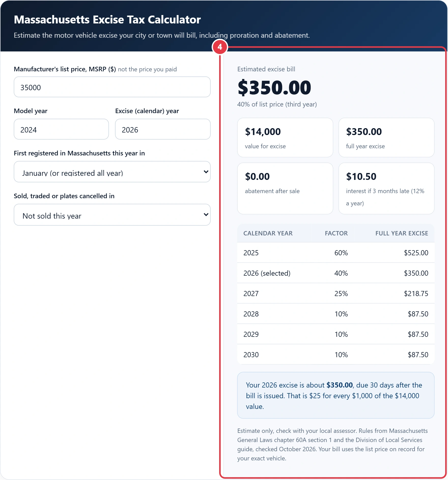Click the $10.50 late interest card
This screenshot has width=448, height=480.
point(386,189)
